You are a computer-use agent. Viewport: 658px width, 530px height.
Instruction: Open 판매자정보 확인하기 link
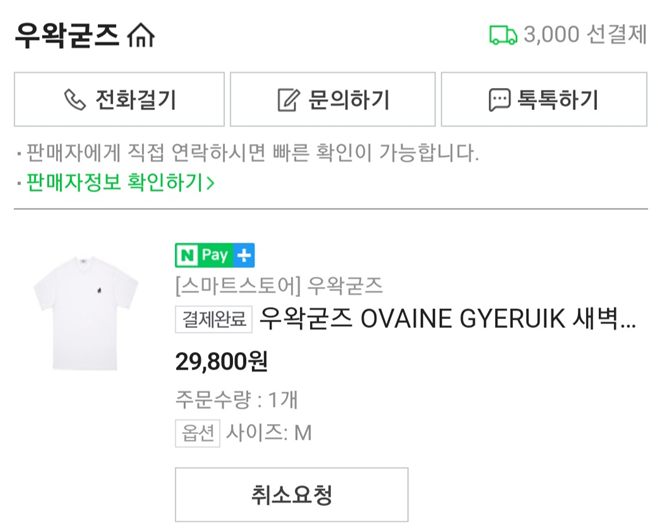click(115, 182)
